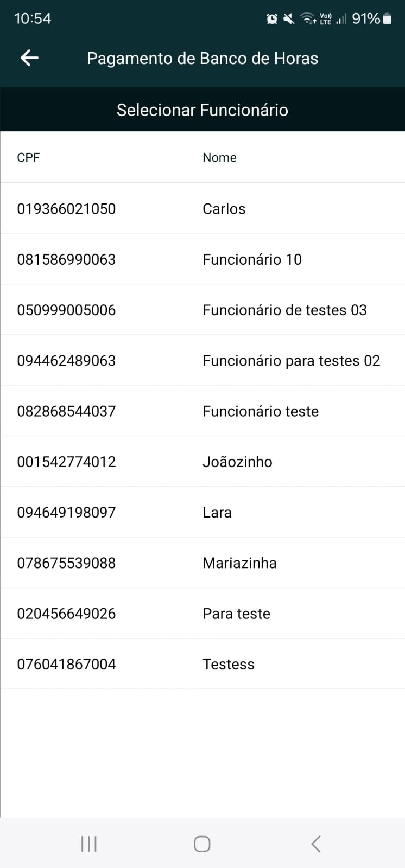The image size is (405, 868).
Task: Tap the battery icon in status bar
Action: tap(387, 19)
